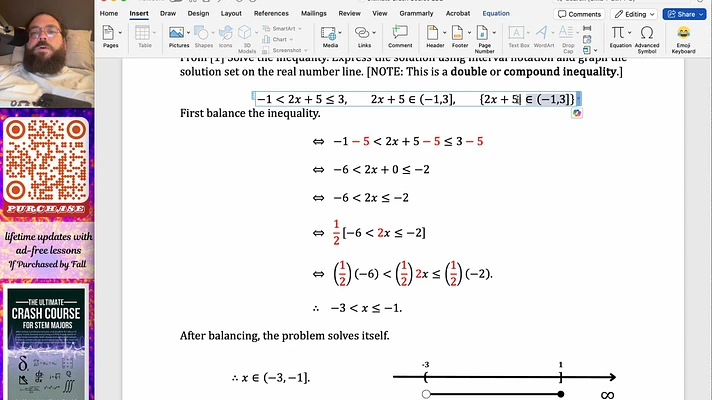Open the Design tab

click(198, 14)
